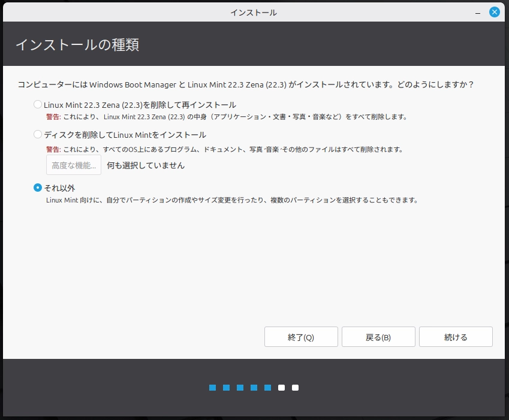Click the 続ける button to continue

pyautogui.click(x=456, y=336)
